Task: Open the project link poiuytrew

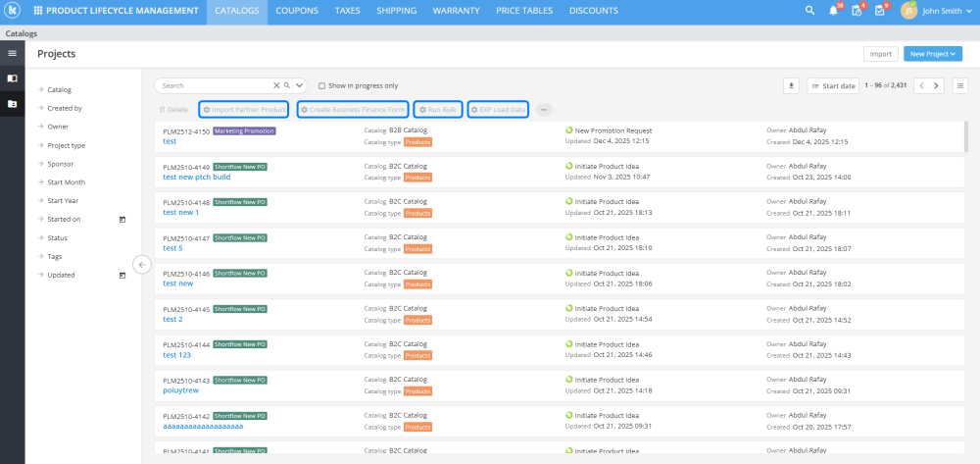Action: (x=180, y=390)
